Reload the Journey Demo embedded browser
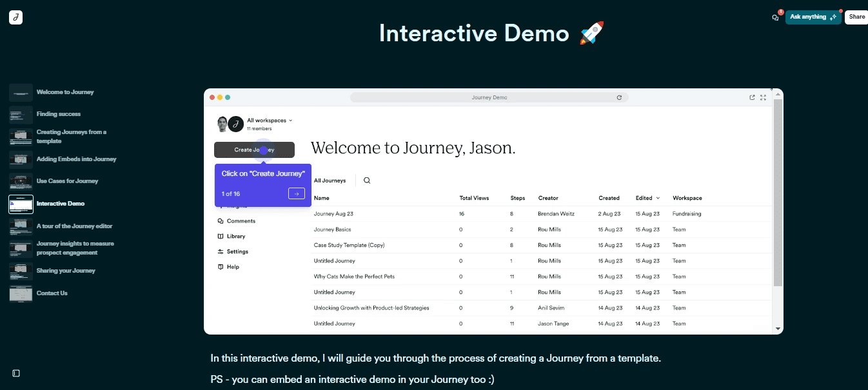The width and height of the screenshot is (868, 390). coord(619,97)
